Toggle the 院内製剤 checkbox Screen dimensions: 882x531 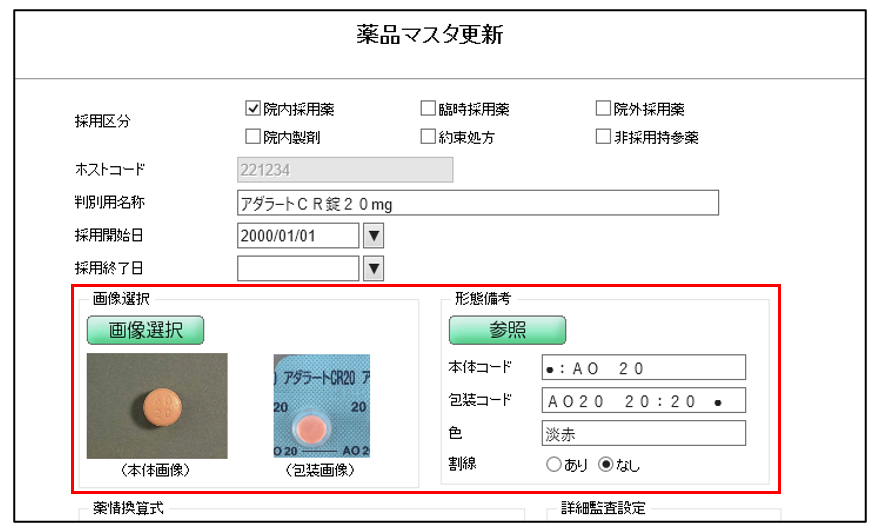pyautogui.click(x=253, y=137)
